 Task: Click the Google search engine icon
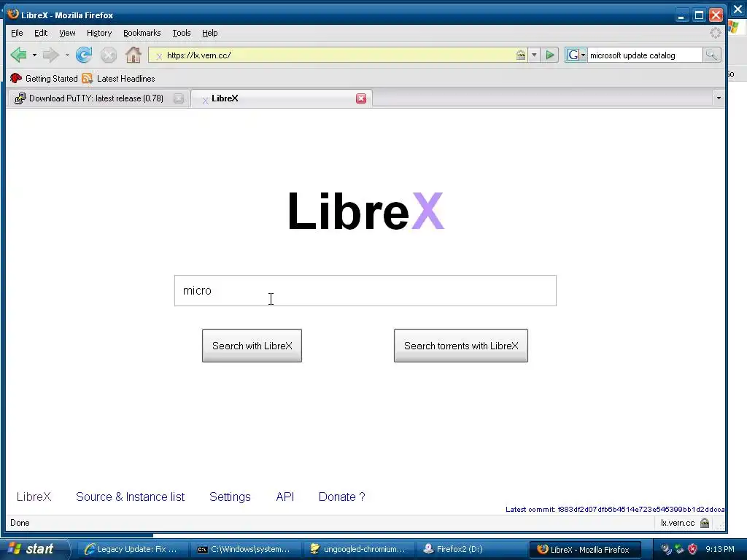[x=573, y=55]
